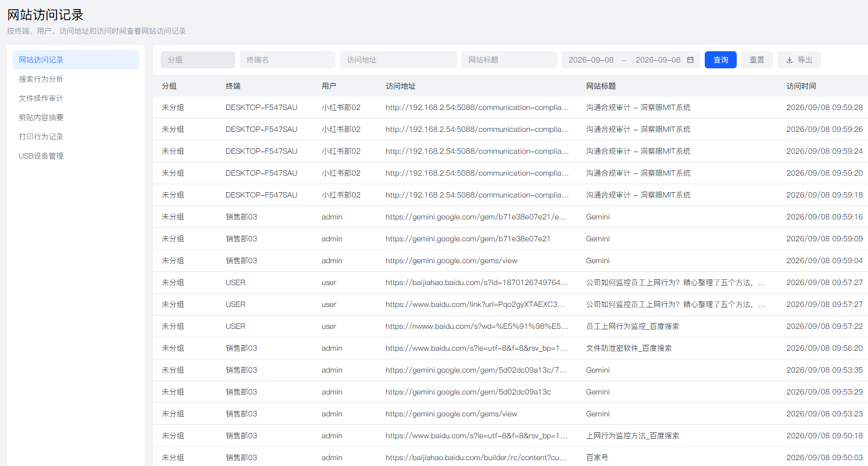Click DESKTOP-F547SAU in the 09:59:26 row

point(261,129)
